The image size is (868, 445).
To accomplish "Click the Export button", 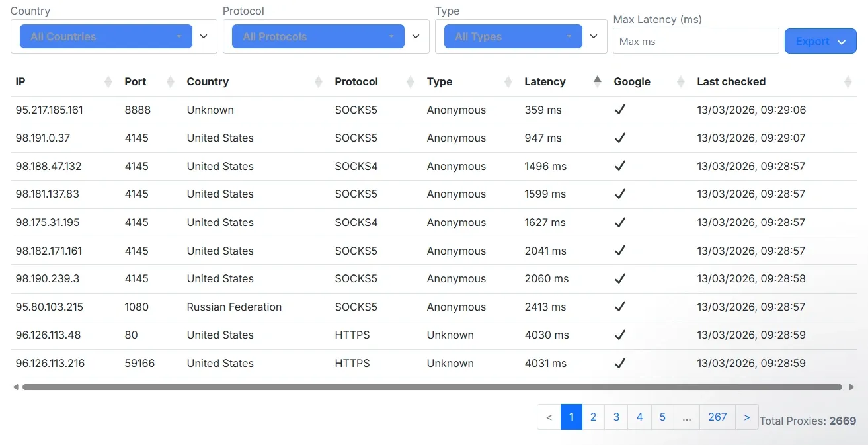I will pos(820,41).
